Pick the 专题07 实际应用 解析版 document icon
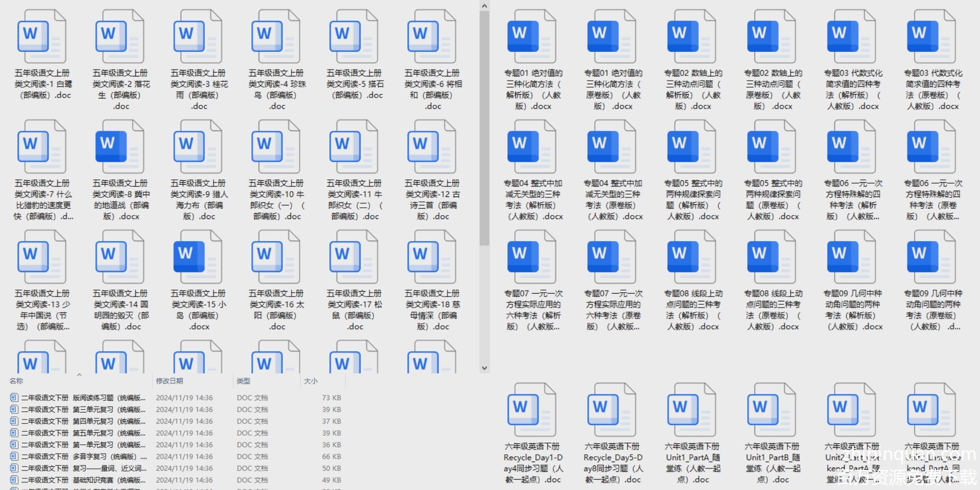This screenshot has width=980, height=490. click(532, 257)
